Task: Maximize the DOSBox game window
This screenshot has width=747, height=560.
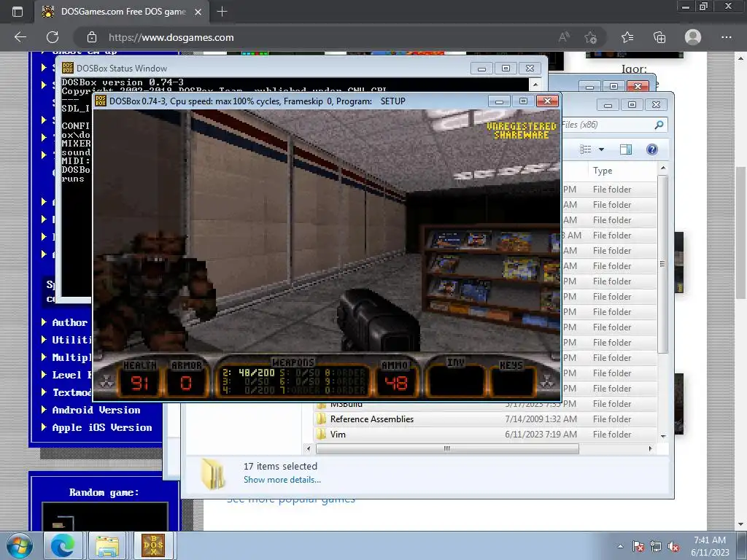Action: point(523,101)
